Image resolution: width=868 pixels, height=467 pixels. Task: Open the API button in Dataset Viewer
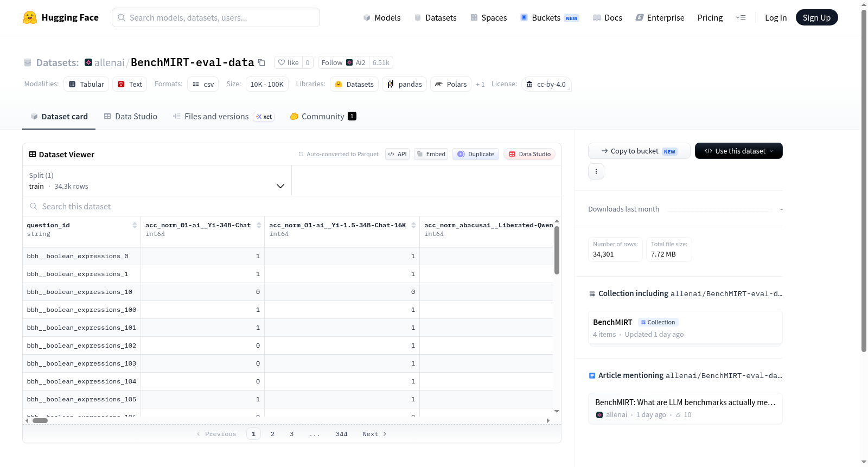(397, 154)
